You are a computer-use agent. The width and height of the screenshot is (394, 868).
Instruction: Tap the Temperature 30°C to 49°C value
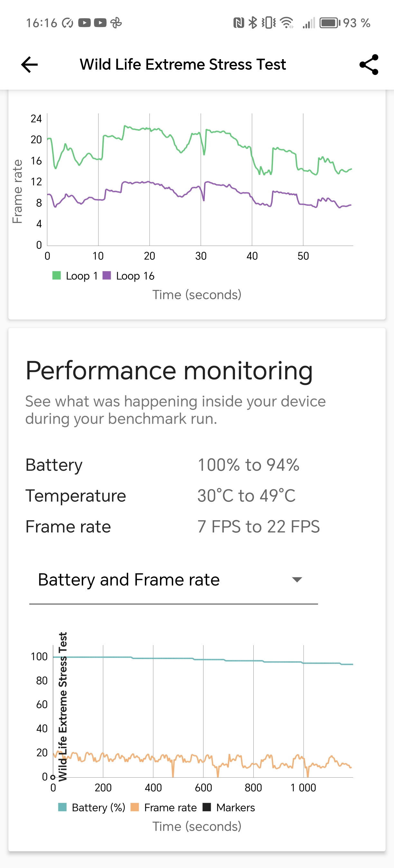click(x=246, y=496)
